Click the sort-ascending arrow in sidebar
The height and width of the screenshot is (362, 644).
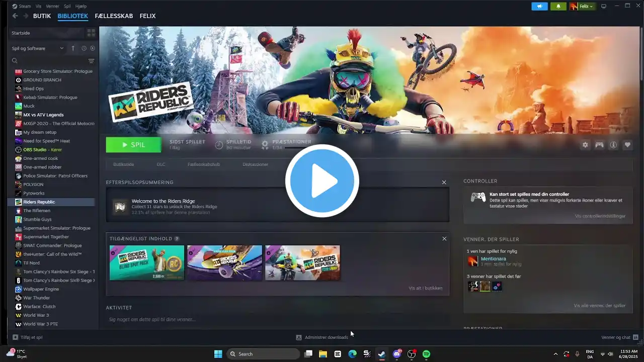click(73, 48)
